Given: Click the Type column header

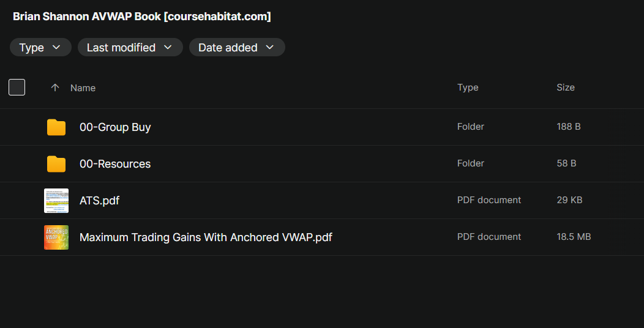Looking at the screenshot, I should tap(468, 88).
